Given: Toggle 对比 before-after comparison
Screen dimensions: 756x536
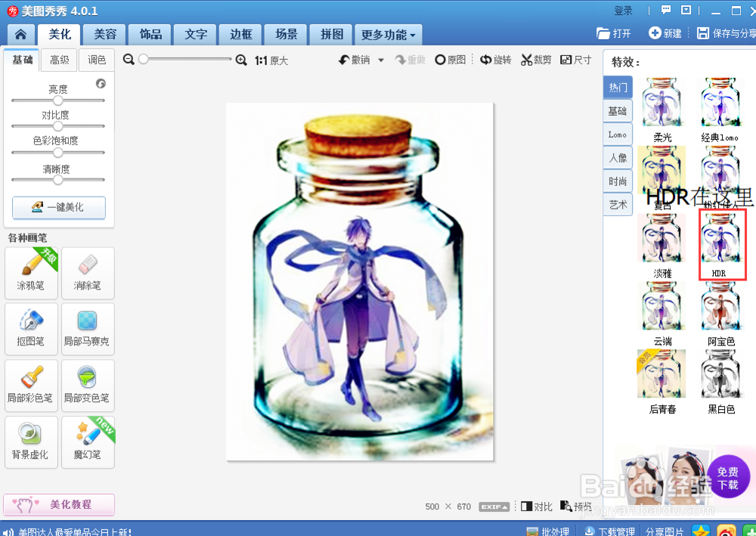Looking at the screenshot, I should point(537,506).
